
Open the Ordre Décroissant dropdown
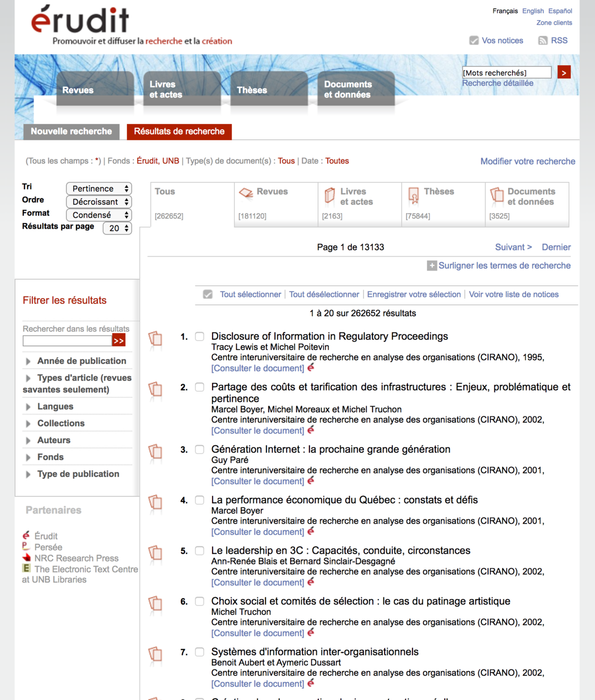click(99, 202)
